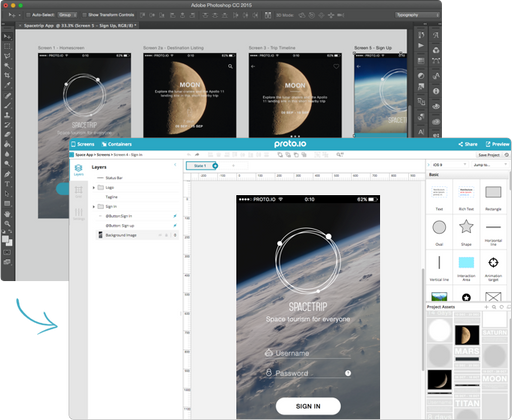Expand the Logo folder in Layers

(x=94, y=188)
